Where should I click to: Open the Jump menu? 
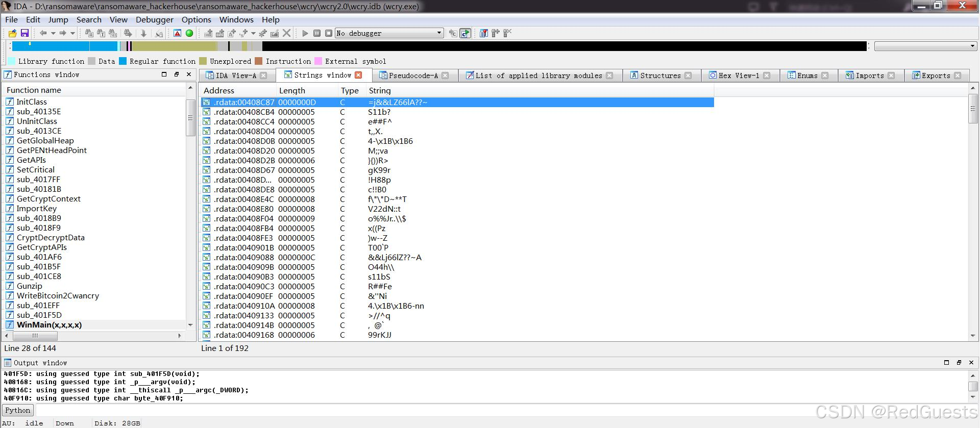pos(58,19)
